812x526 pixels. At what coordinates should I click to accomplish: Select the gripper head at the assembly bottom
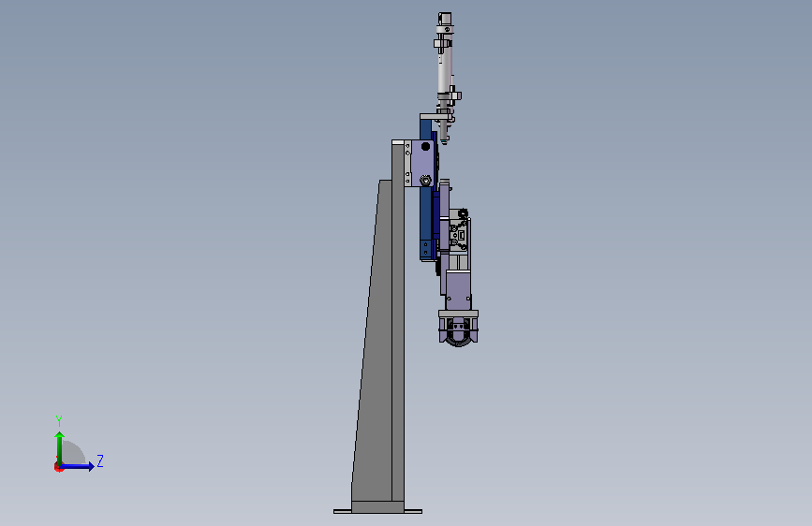click(458, 329)
